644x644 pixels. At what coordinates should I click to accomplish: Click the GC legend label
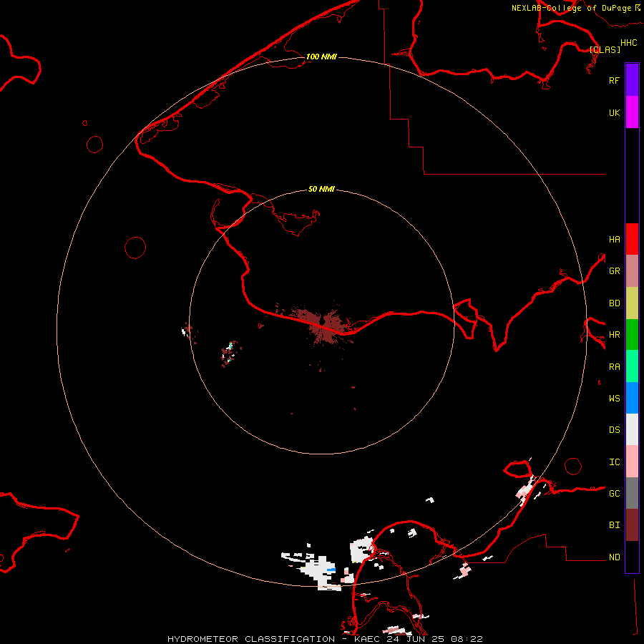[x=614, y=493]
